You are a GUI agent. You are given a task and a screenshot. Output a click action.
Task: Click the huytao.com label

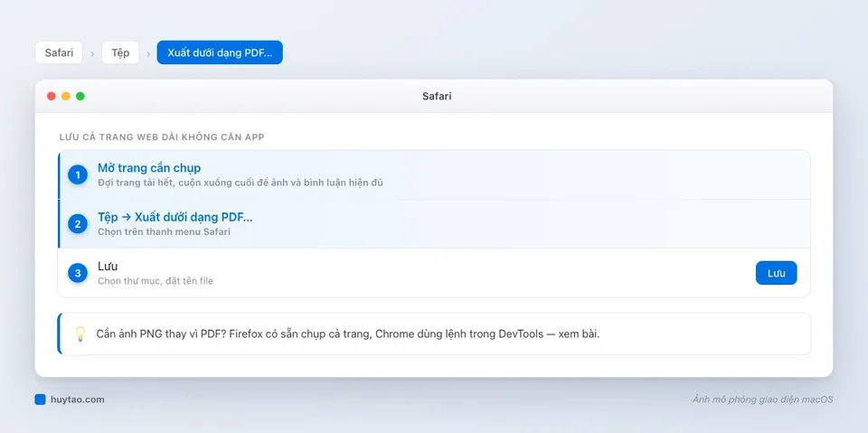(x=77, y=400)
